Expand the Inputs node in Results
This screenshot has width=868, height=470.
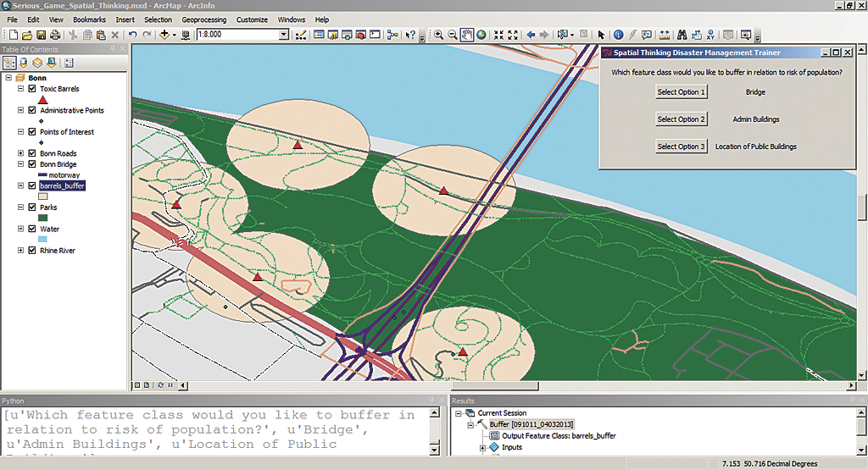(x=483, y=447)
